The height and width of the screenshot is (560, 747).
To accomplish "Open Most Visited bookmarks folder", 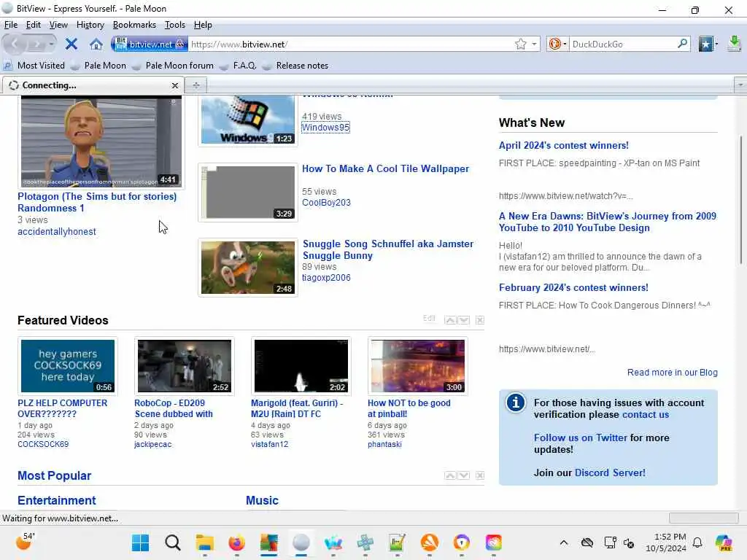I will pos(34,66).
